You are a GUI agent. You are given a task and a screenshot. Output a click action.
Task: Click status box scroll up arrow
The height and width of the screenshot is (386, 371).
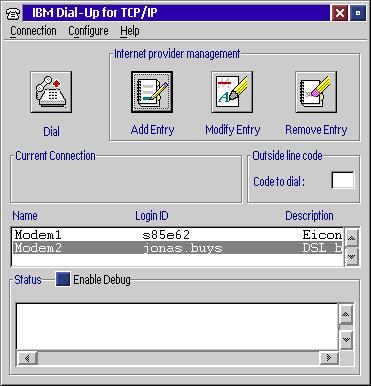pos(346,314)
